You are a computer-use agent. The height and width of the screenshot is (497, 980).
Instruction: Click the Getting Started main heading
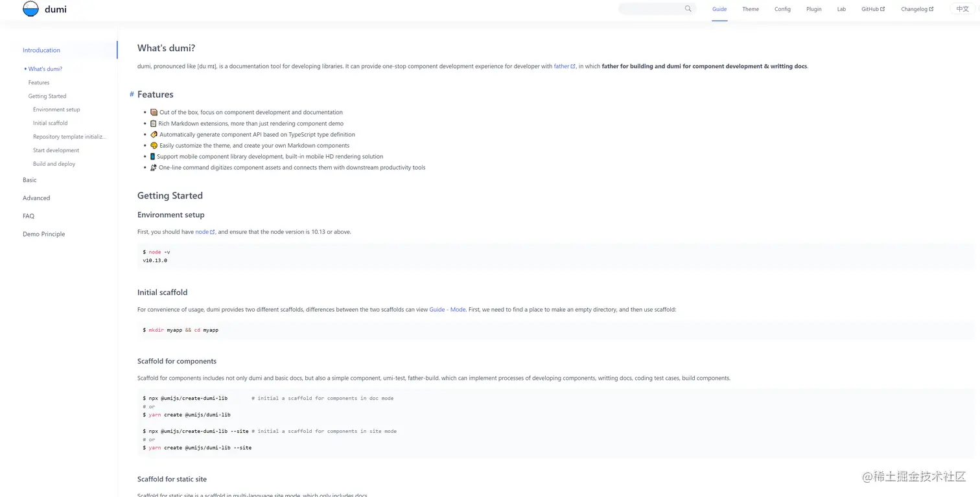[x=170, y=196]
